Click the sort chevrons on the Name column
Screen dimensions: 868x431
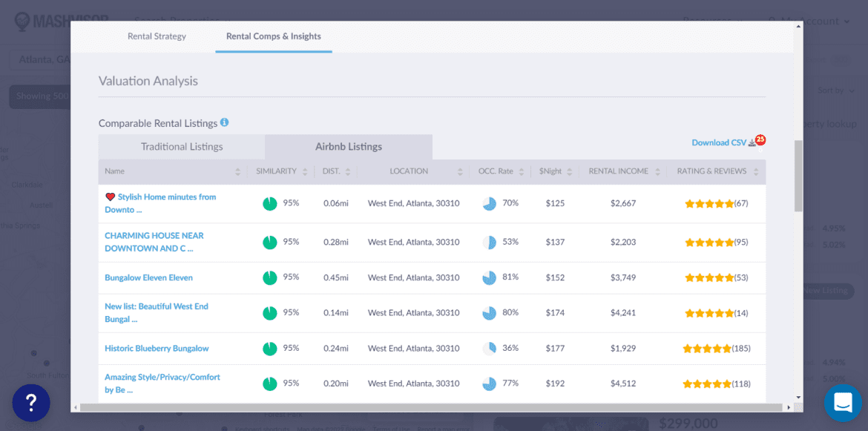click(238, 171)
